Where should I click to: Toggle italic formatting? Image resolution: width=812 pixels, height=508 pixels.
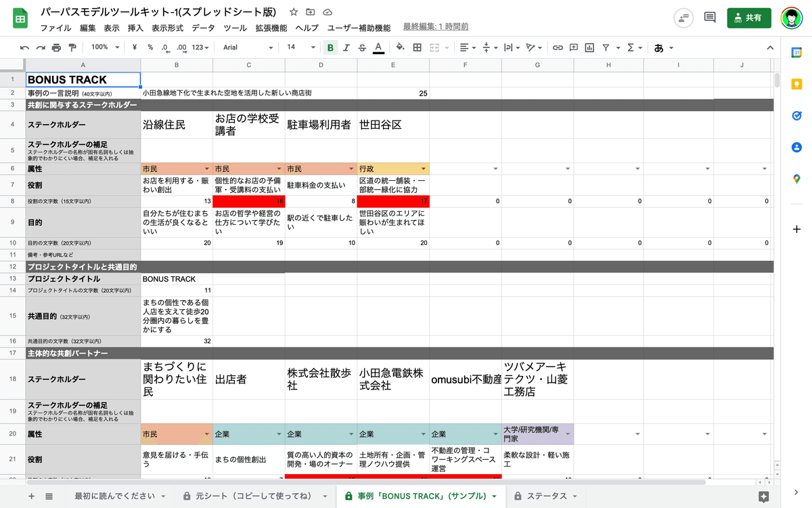coord(346,47)
